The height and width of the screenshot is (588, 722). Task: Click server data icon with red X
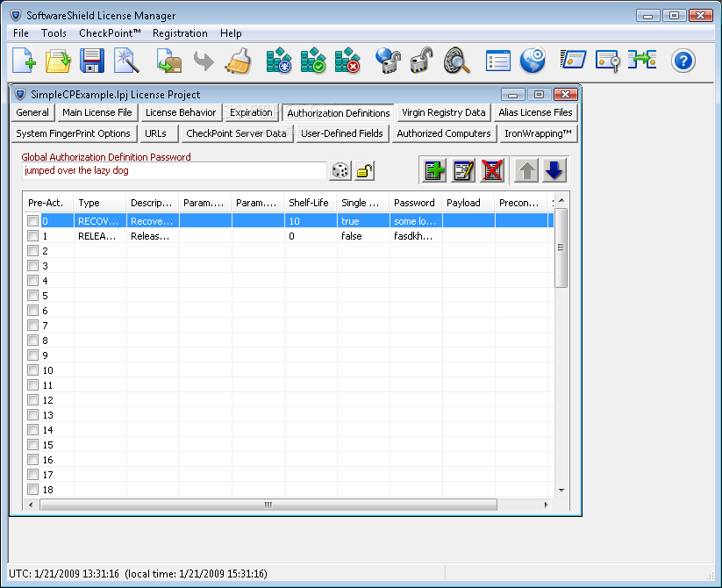click(x=347, y=61)
